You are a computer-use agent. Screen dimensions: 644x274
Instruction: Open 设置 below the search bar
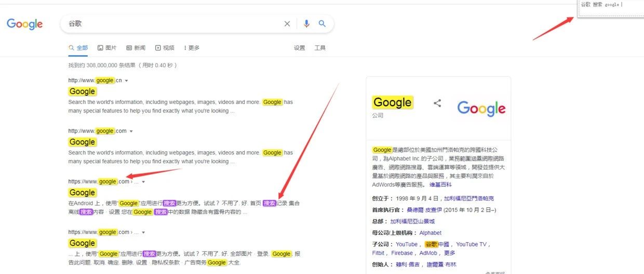(x=300, y=48)
